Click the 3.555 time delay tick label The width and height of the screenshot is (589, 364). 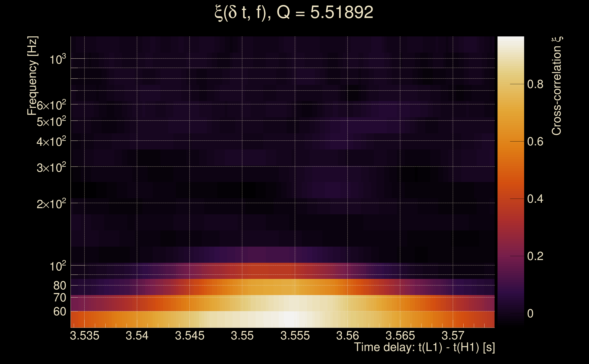(x=295, y=336)
